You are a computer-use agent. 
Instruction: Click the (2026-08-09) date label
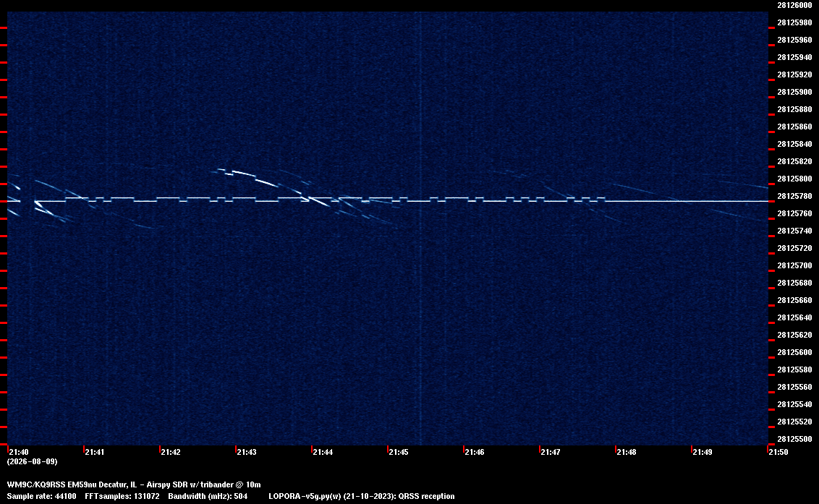tap(33, 461)
